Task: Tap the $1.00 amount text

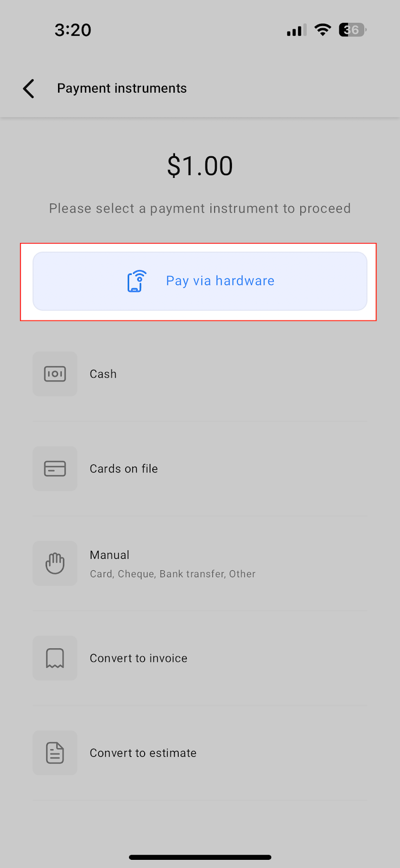Action: pos(200,165)
